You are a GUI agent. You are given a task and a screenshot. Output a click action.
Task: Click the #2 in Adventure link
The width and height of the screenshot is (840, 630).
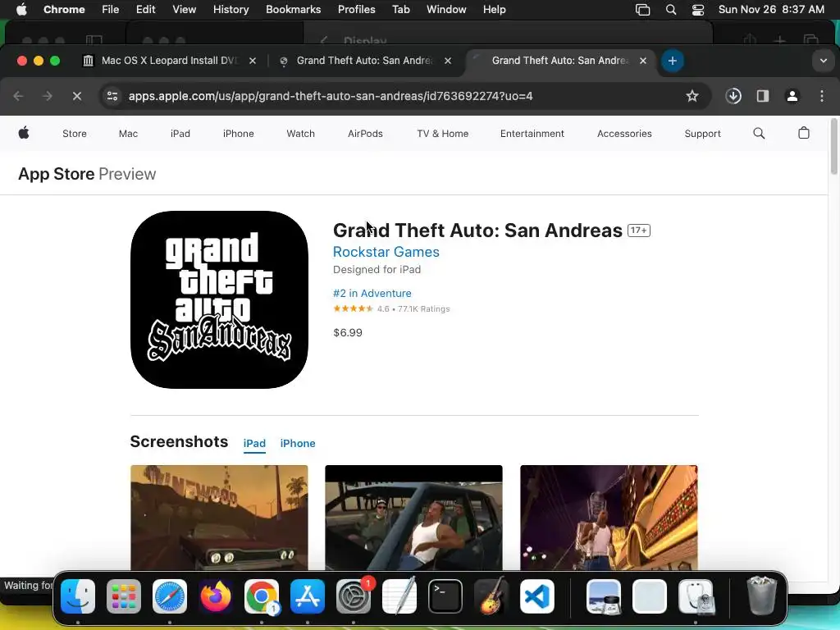[x=372, y=293]
